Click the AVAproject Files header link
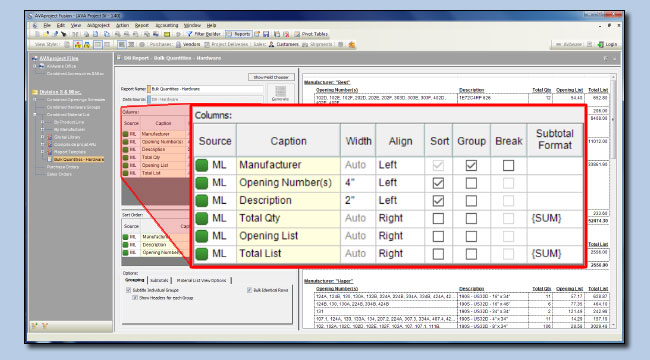The width and height of the screenshot is (650, 360). [x=59, y=58]
